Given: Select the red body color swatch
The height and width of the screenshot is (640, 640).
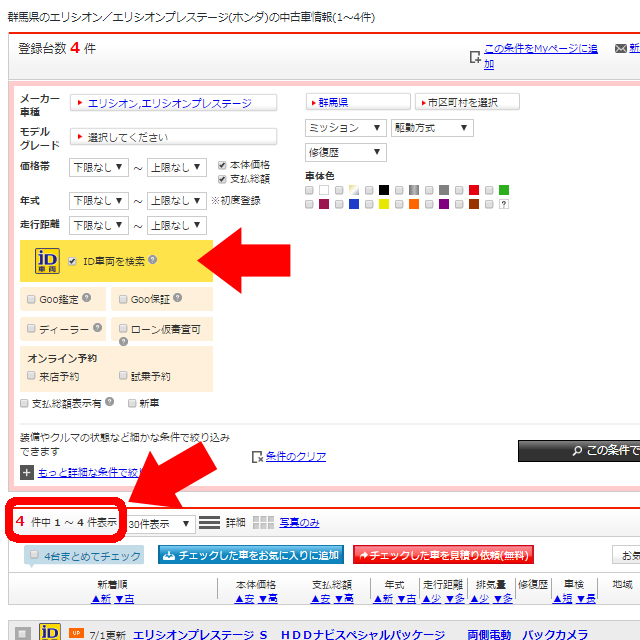Looking at the screenshot, I should 474,190.
